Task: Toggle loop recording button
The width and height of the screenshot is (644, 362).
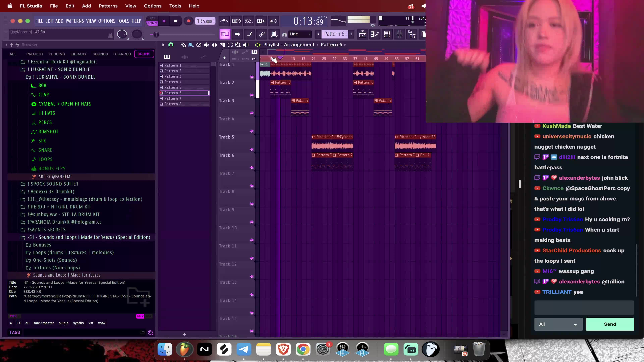Action: [x=273, y=21]
